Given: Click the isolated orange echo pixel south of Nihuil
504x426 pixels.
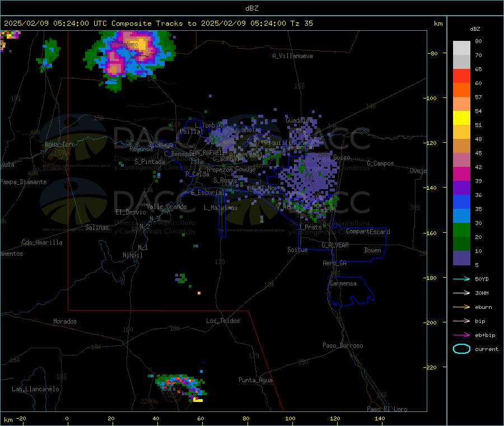Looking at the screenshot, I should (x=199, y=293).
